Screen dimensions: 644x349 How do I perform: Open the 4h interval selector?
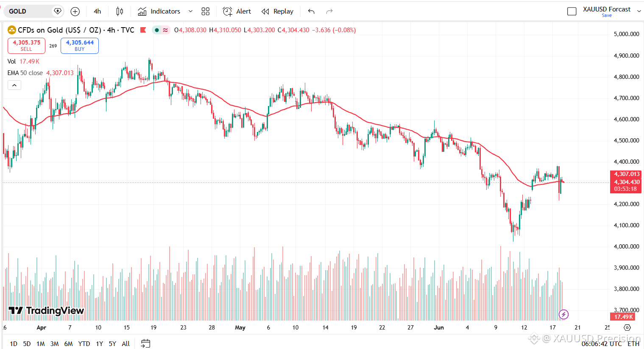pos(98,11)
